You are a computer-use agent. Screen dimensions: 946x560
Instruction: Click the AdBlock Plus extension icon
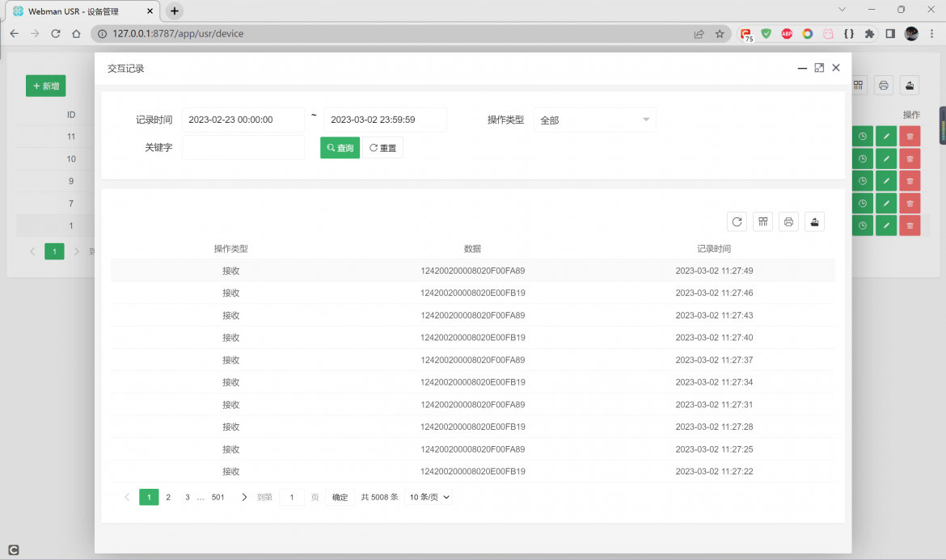(x=787, y=34)
